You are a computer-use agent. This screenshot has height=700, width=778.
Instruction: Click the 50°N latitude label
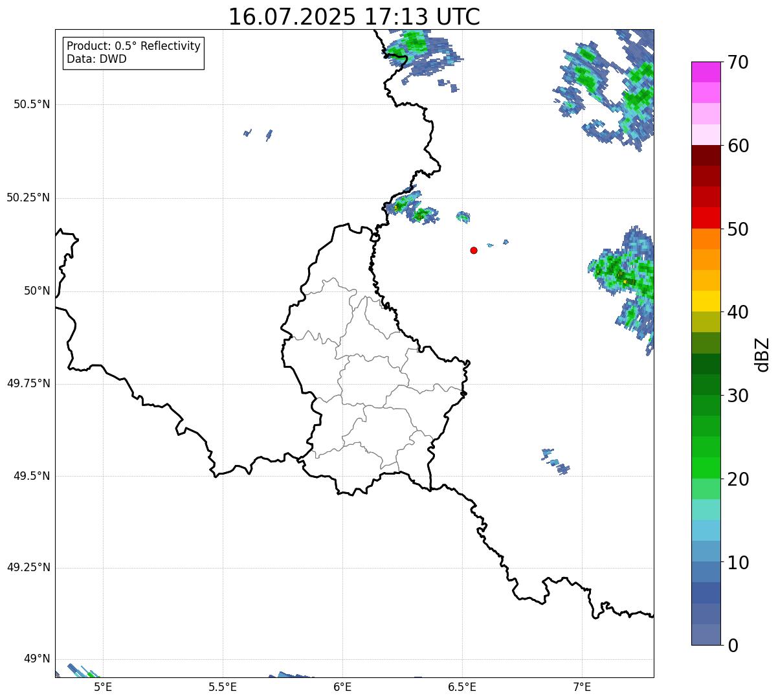pyautogui.click(x=37, y=291)
